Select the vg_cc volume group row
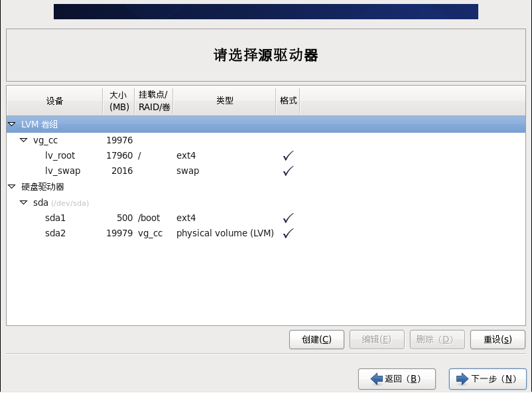Image resolution: width=532 pixels, height=393 pixels. coord(266,140)
